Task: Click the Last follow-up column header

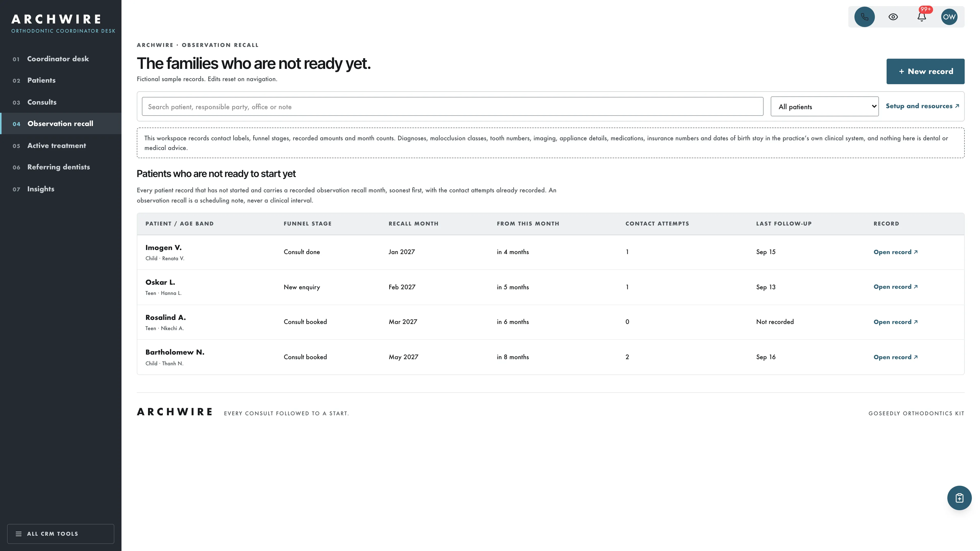Action: 784,224
